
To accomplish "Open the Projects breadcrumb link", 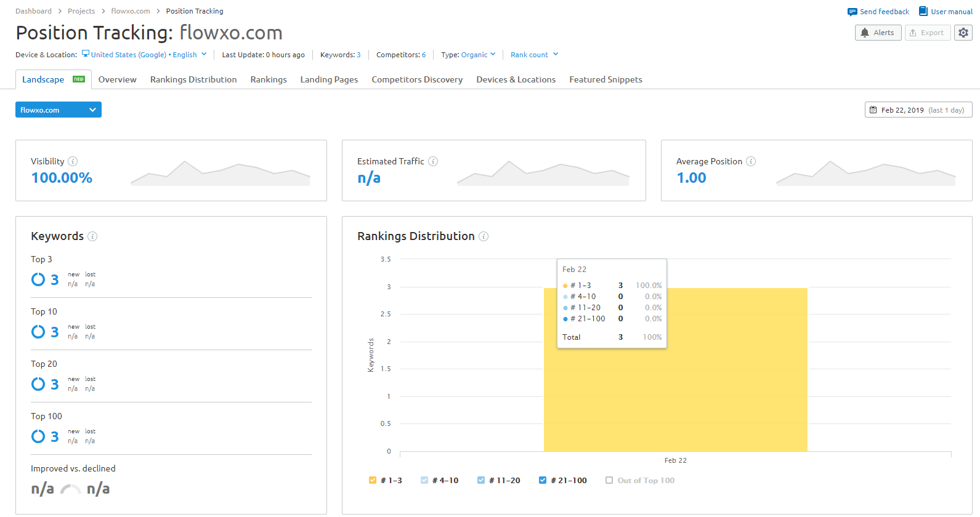I will [81, 11].
